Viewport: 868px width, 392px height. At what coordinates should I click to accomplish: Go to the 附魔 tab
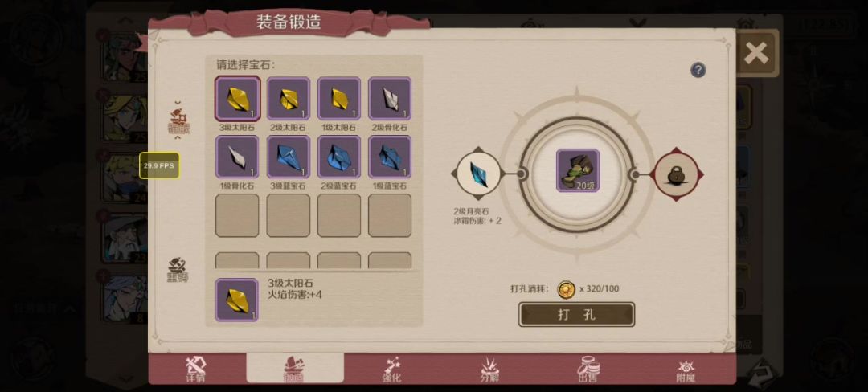[686, 369]
